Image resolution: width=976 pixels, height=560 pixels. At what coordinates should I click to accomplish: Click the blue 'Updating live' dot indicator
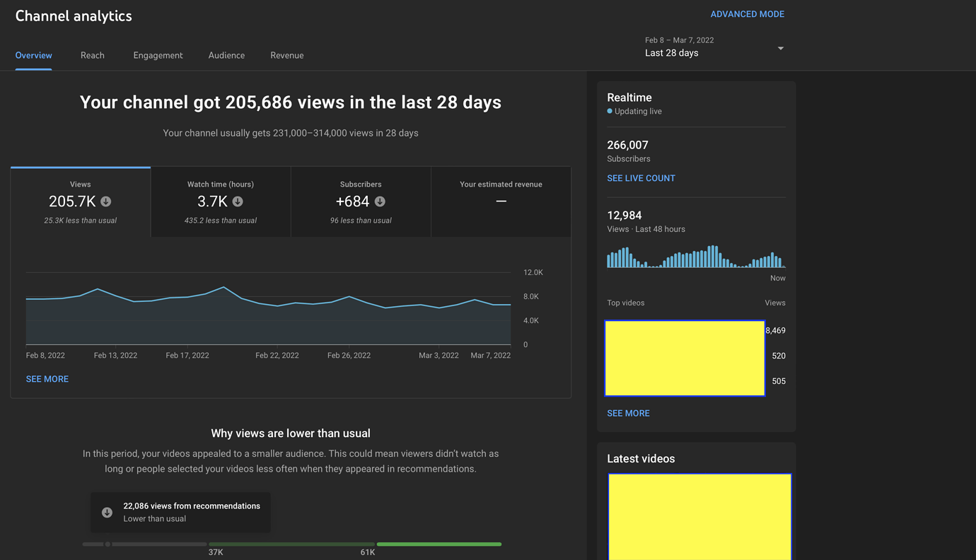pos(610,112)
